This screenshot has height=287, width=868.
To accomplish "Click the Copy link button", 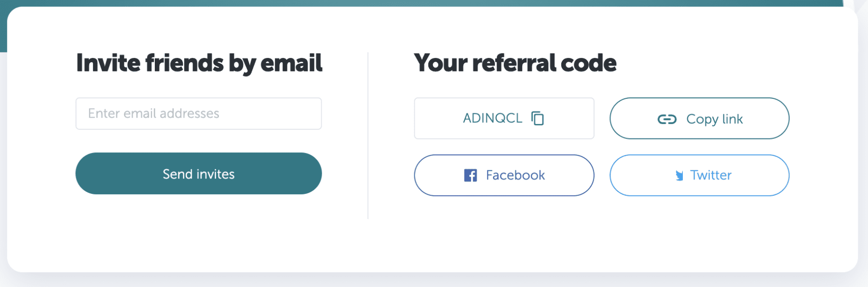I will click(x=699, y=119).
